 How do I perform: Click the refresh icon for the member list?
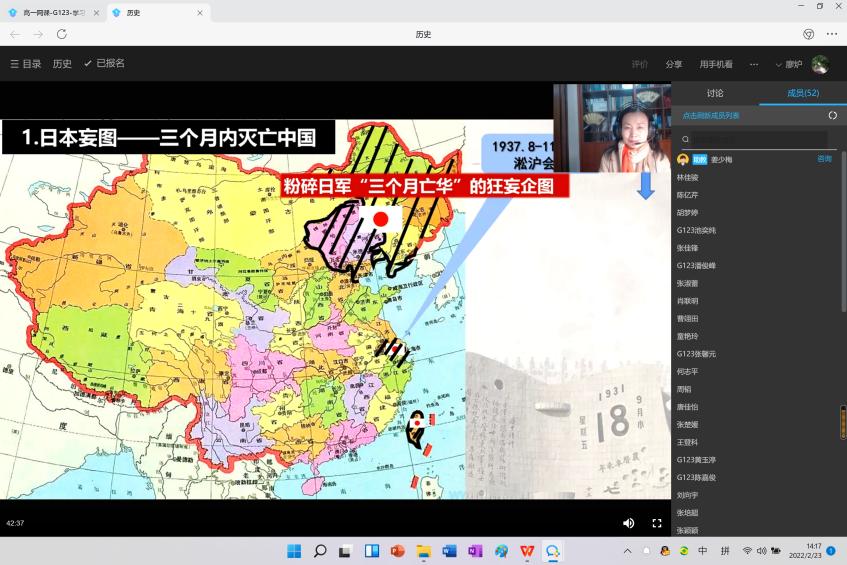[833, 115]
